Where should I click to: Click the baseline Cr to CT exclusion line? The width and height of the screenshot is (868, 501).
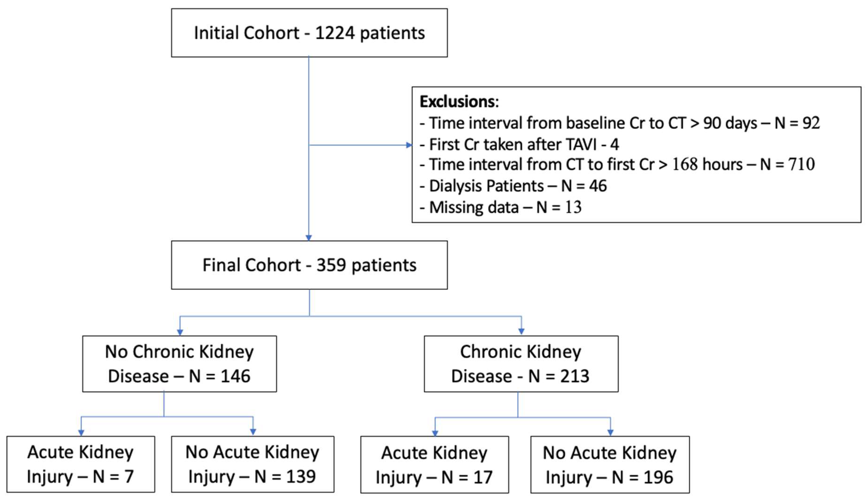619,123
